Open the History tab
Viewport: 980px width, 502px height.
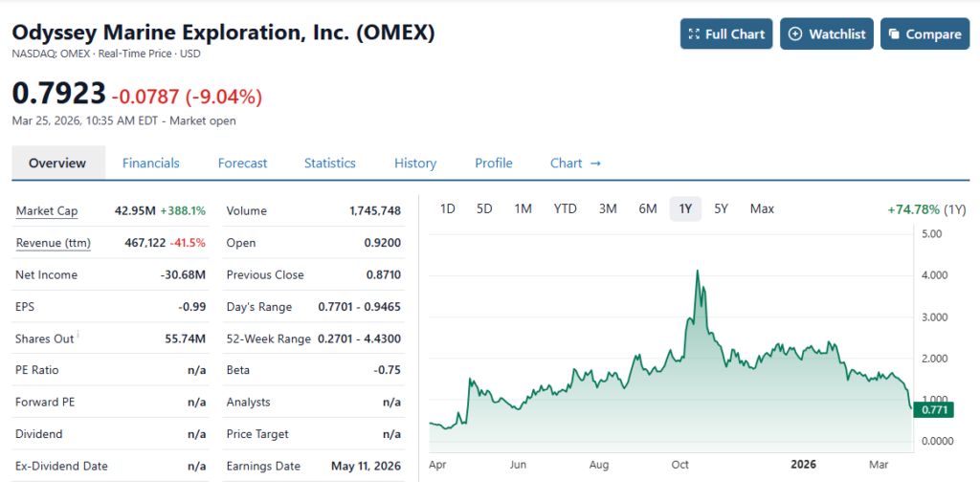[x=415, y=164]
